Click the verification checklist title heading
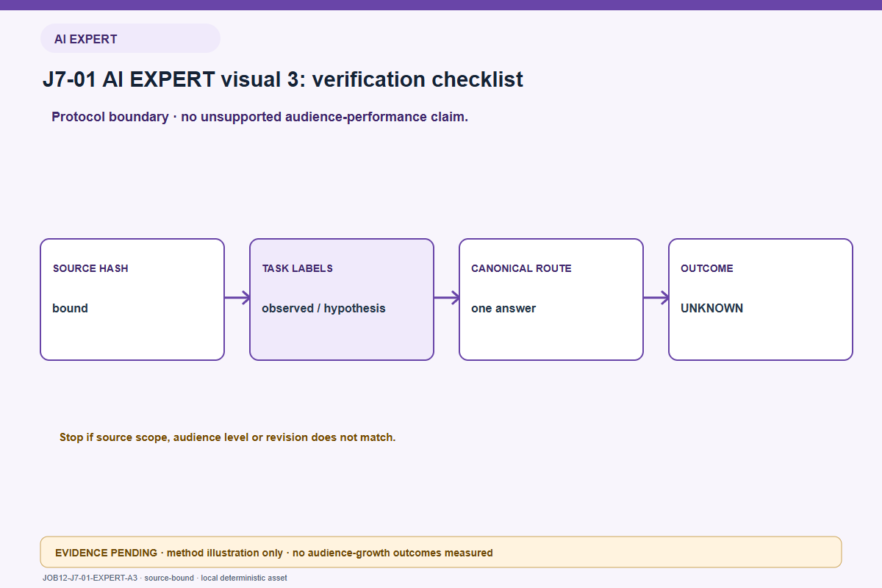Viewport: 882px width, 588px height. (x=283, y=79)
